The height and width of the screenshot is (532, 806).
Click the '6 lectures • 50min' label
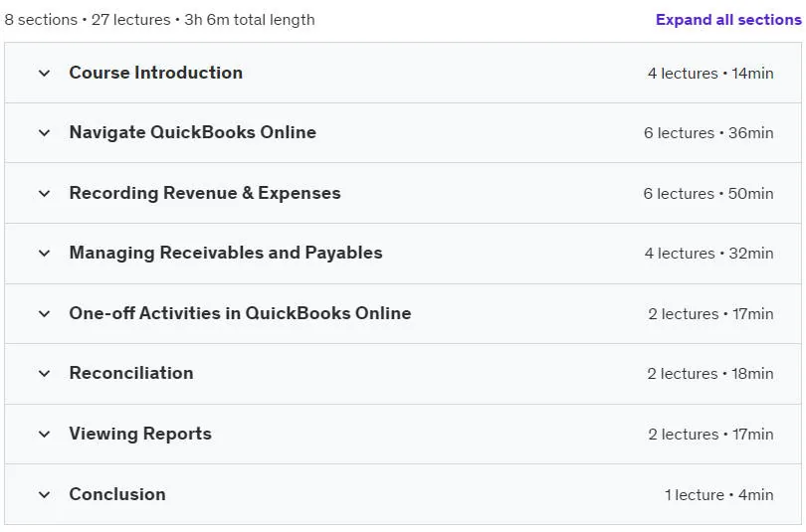point(708,194)
